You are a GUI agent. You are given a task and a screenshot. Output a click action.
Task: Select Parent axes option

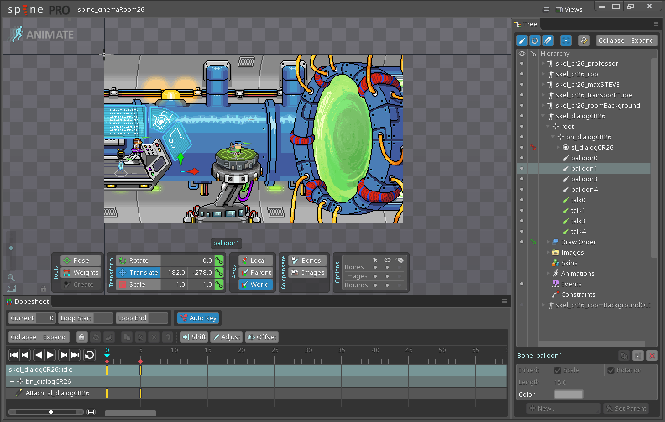click(255, 272)
